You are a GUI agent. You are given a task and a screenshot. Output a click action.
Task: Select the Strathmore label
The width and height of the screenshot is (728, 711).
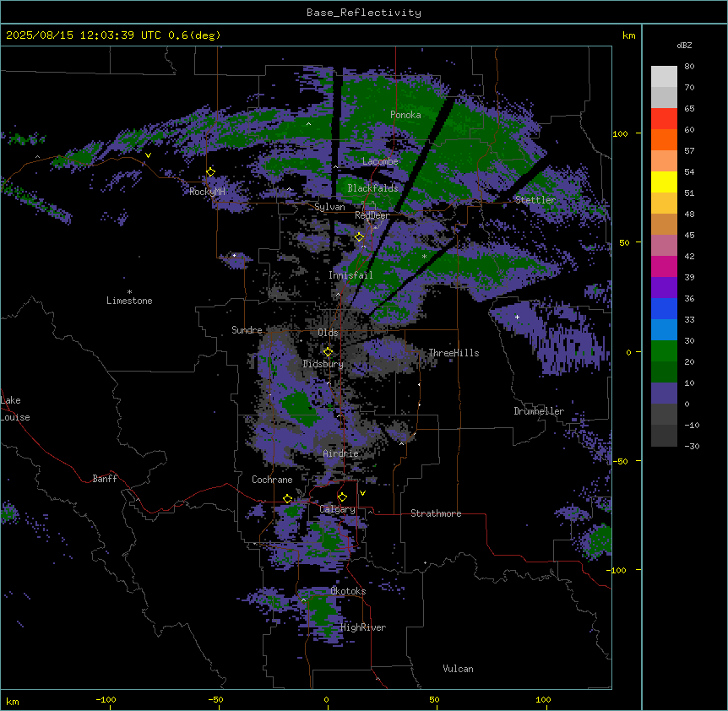click(436, 513)
